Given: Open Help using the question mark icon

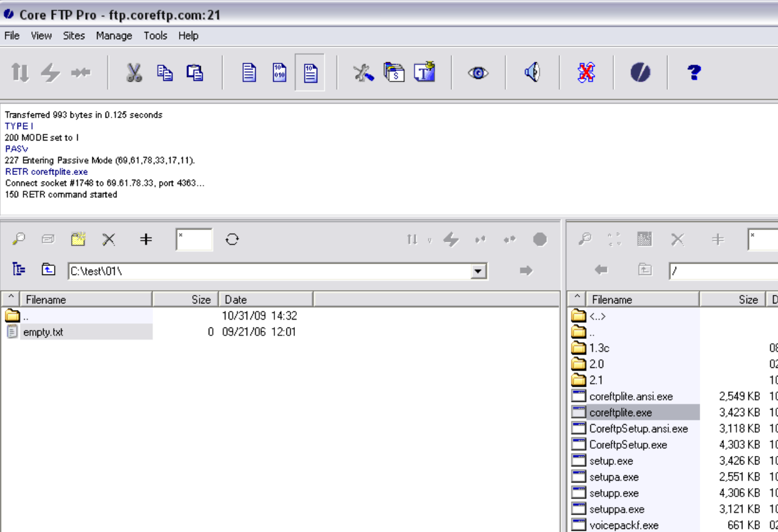Looking at the screenshot, I should tap(694, 72).
